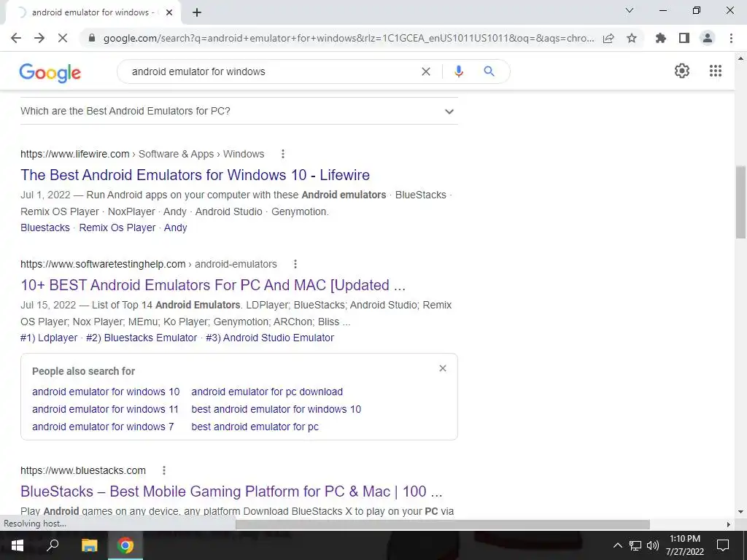Viewport: 747px width, 560px height.
Task: Open the Extensions puzzle icon
Action: (x=661, y=38)
